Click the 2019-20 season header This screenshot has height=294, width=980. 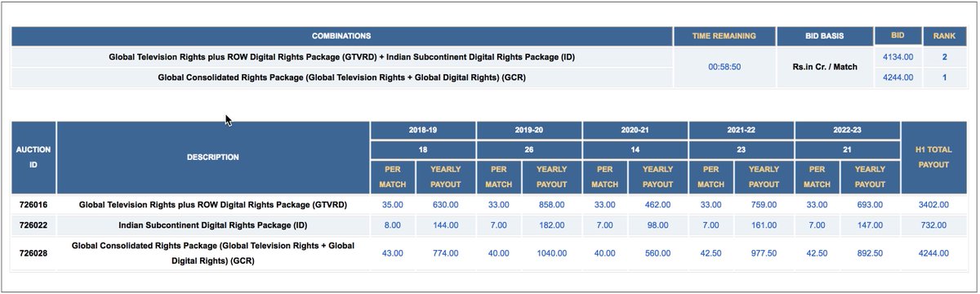click(529, 130)
